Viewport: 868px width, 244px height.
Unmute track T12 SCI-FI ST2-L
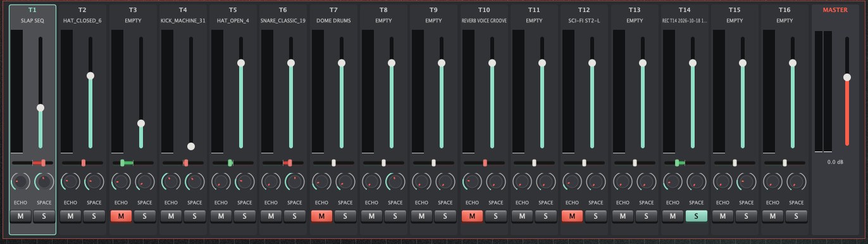pyautogui.click(x=572, y=216)
